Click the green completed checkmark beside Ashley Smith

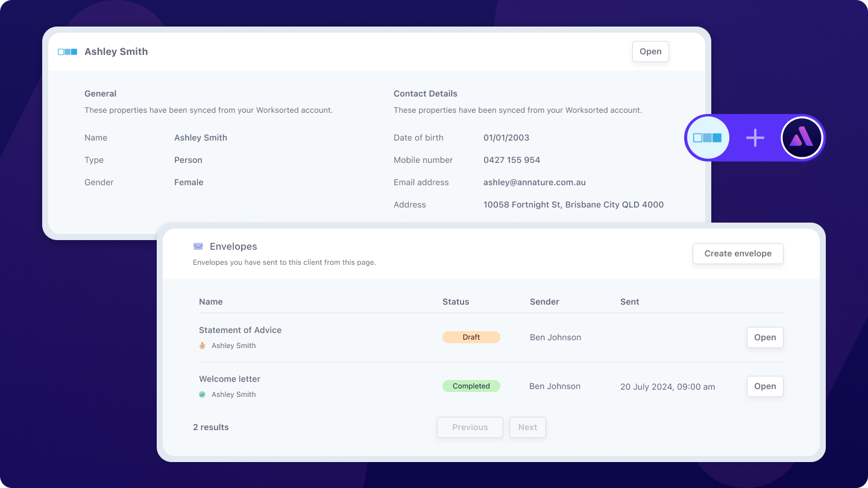click(x=202, y=394)
